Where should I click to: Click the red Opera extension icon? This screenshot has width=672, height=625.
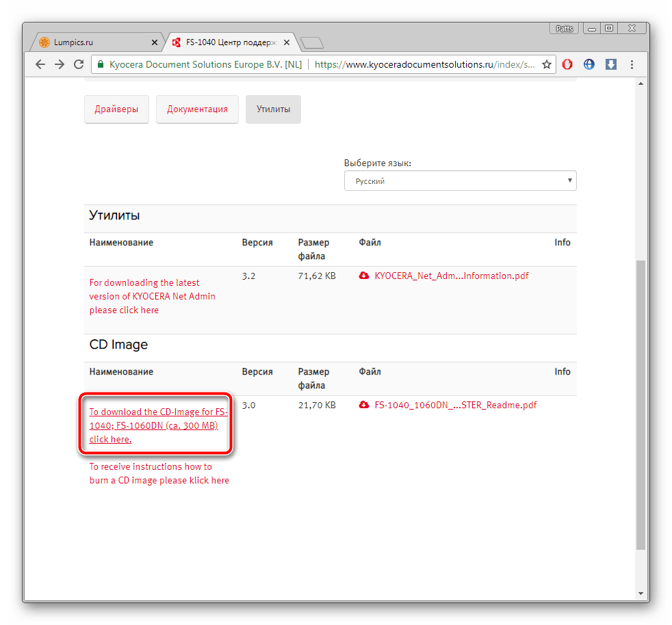tap(567, 64)
